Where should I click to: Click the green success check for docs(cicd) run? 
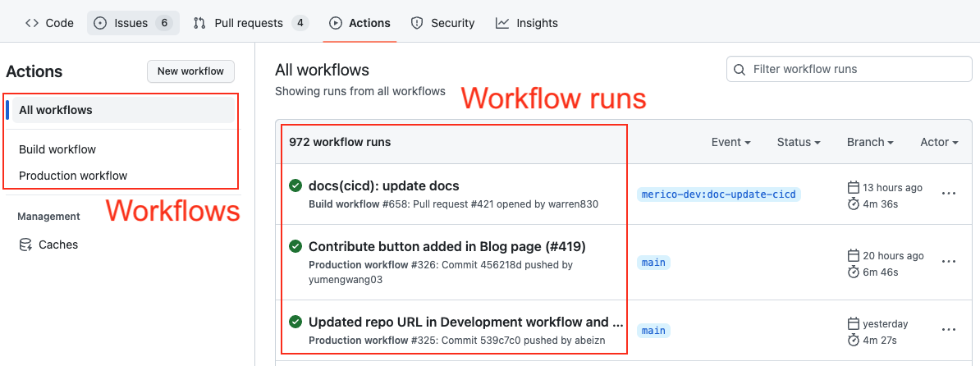[x=295, y=186]
